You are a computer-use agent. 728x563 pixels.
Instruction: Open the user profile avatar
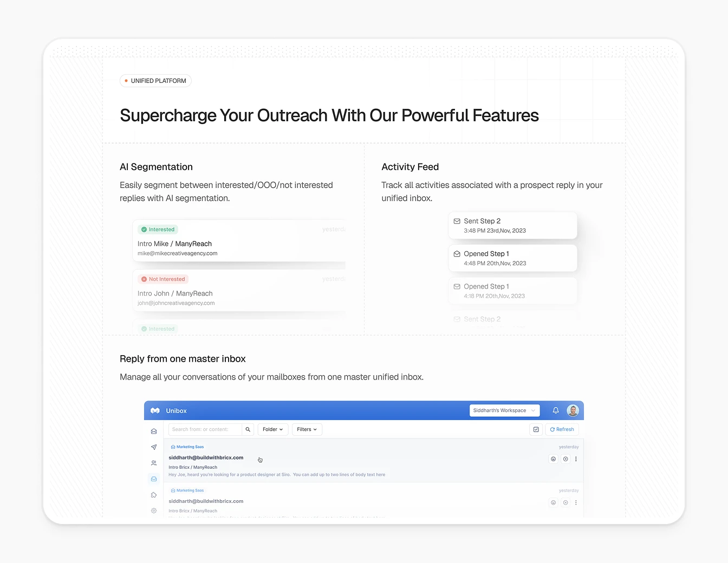573,411
